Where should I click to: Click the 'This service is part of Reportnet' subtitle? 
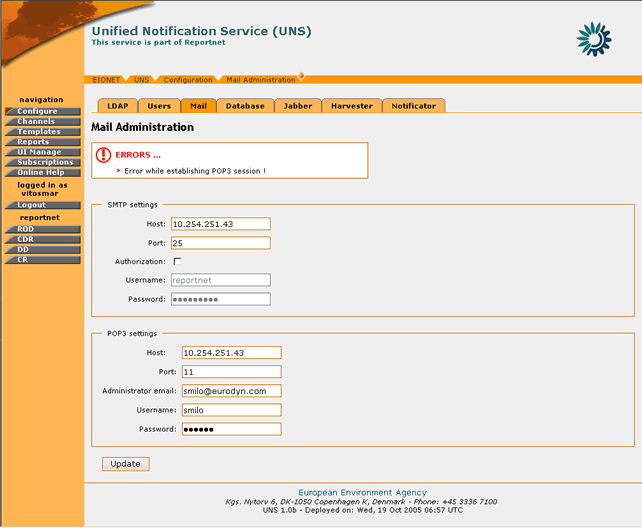pos(158,43)
